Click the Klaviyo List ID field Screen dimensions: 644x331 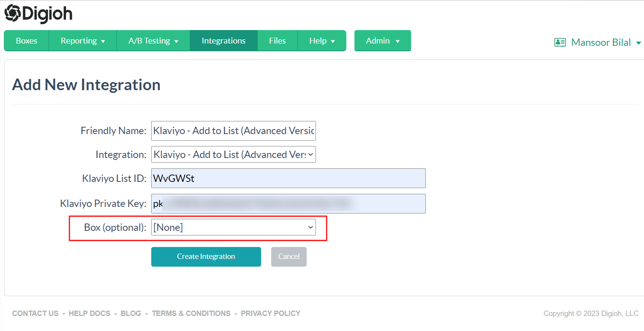288,178
